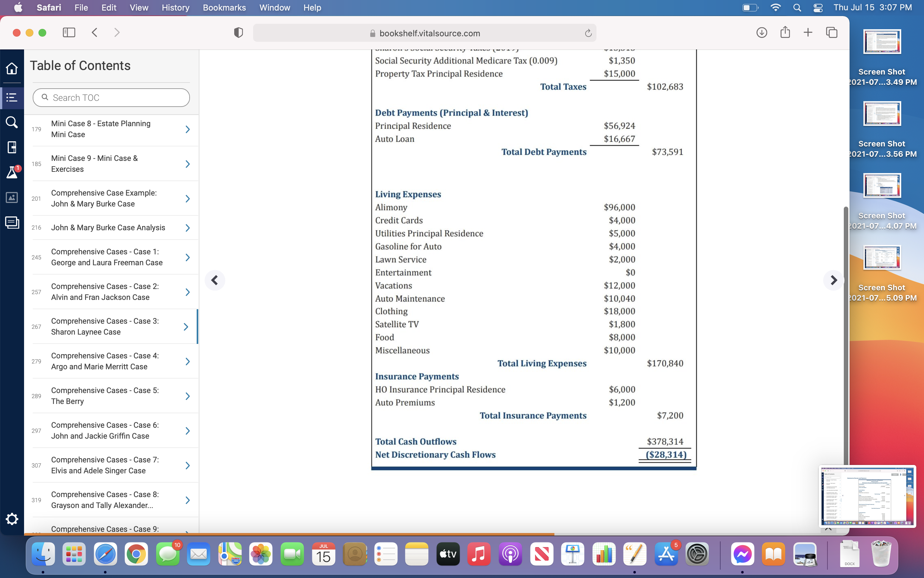This screenshot has height=578, width=924.
Task: Open Mini Case 8 - Estate Planning entry
Action: pos(111,129)
